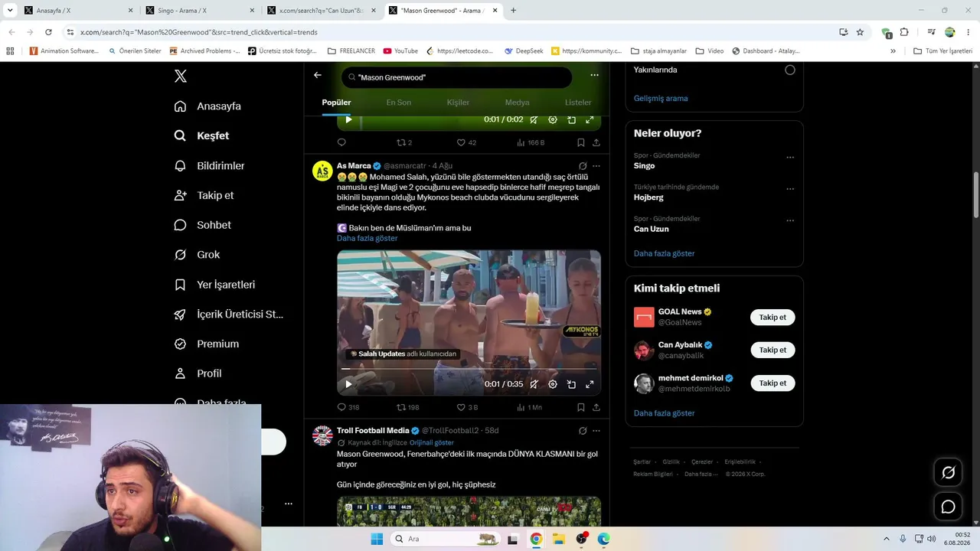The image size is (980, 551).
Task: Open Can Uzun trending topic
Action: [x=652, y=229]
